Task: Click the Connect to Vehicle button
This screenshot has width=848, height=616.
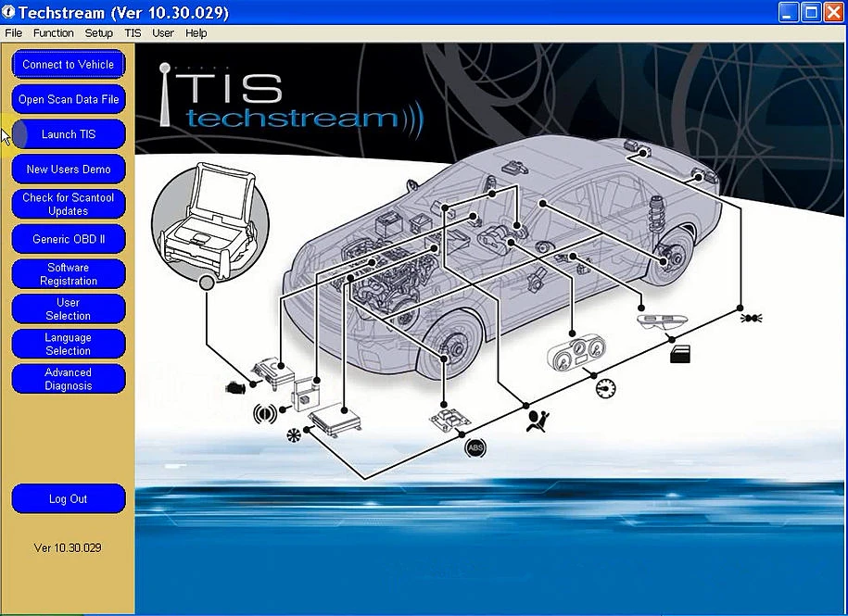Action: tap(69, 64)
